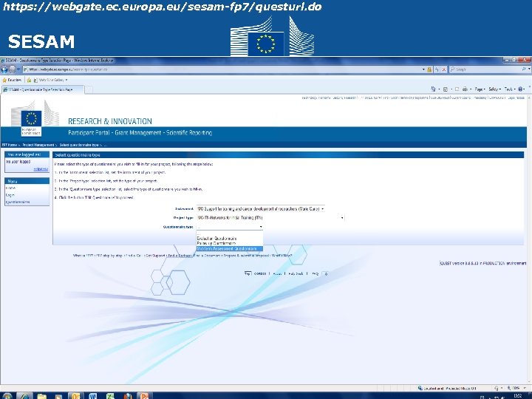Click the Home icon in command bar

(x=434, y=89)
